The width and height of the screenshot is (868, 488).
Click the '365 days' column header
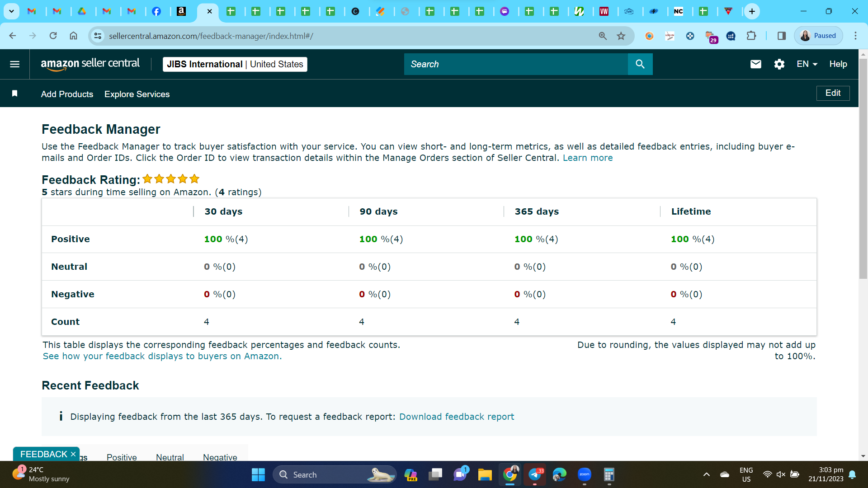537,211
